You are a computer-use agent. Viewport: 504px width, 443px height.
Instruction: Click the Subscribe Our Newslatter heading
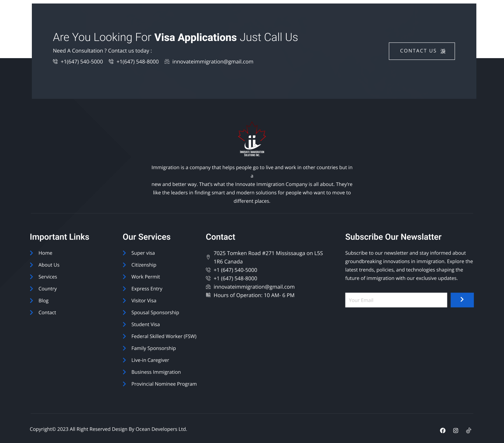click(x=393, y=237)
